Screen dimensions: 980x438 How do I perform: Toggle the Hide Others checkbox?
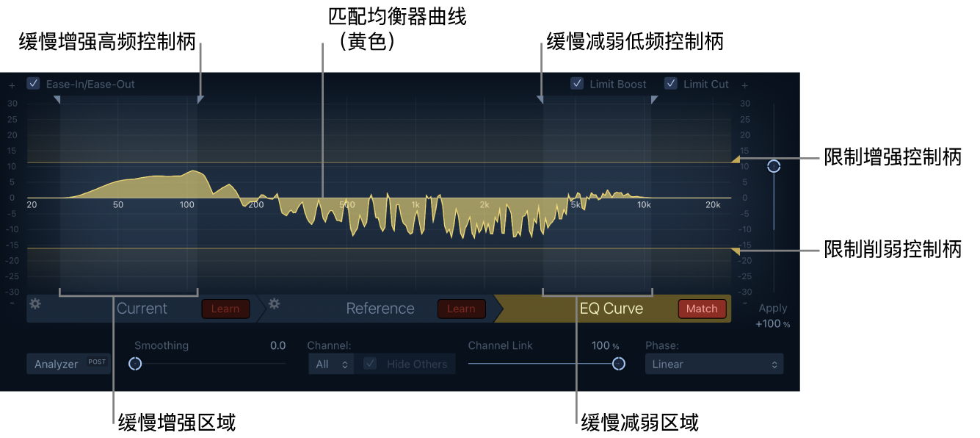tap(370, 364)
